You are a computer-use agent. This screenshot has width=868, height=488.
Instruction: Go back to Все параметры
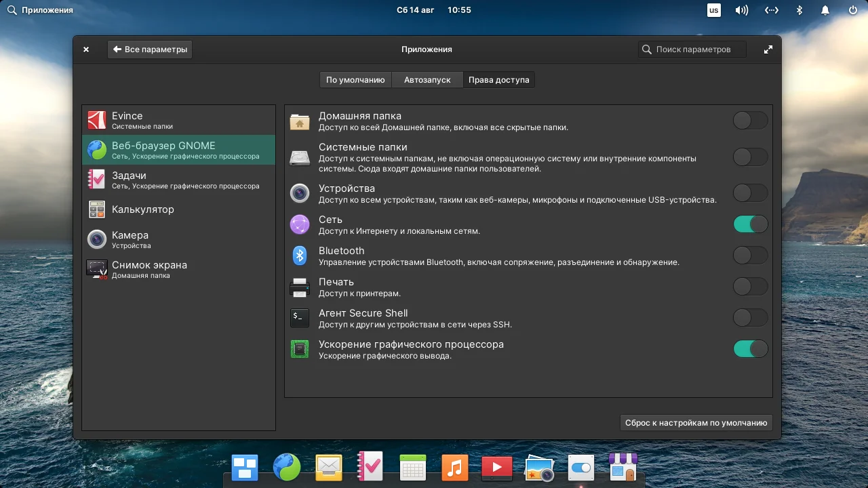tap(149, 49)
